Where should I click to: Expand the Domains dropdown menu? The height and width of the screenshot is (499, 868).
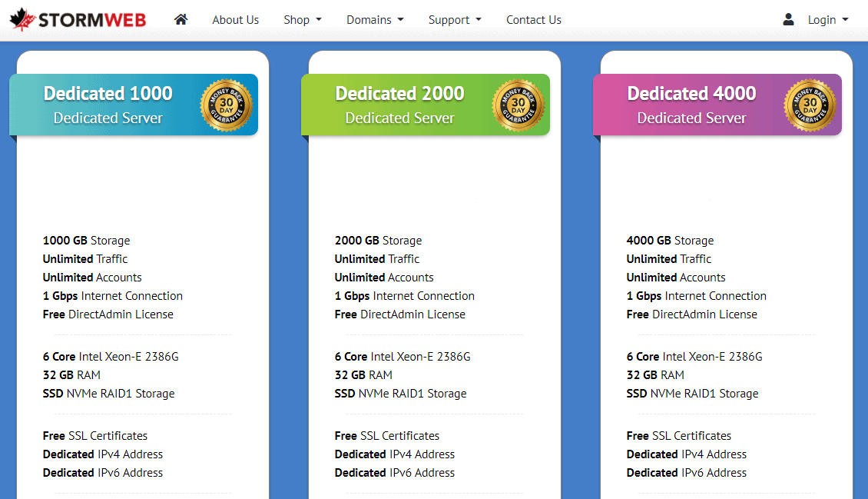pos(375,20)
